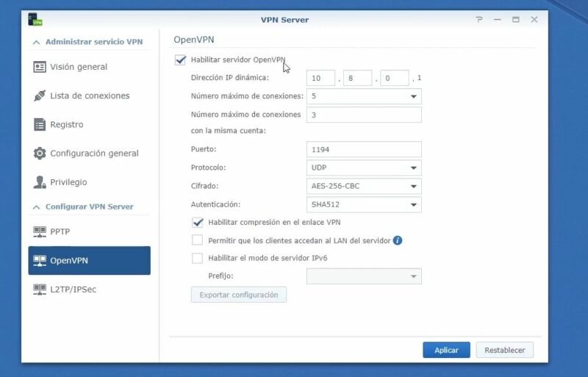Close the VPN Server window
Viewport: 588px width, 377px height.
pos(534,20)
